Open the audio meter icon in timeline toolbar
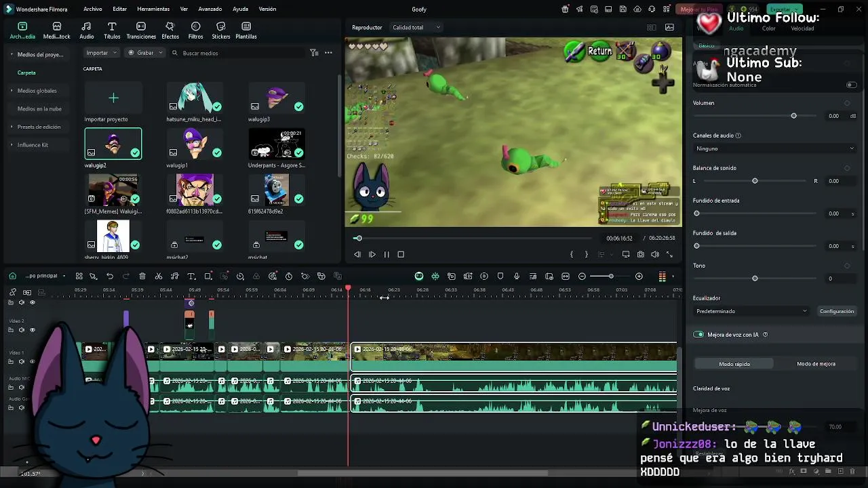Viewport: 868px width, 488px height. [x=662, y=277]
